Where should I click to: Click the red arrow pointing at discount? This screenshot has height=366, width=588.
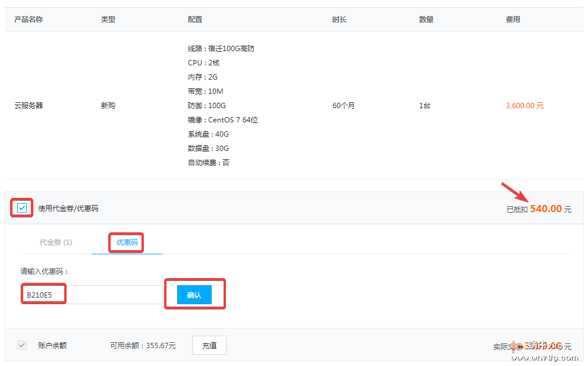click(514, 194)
